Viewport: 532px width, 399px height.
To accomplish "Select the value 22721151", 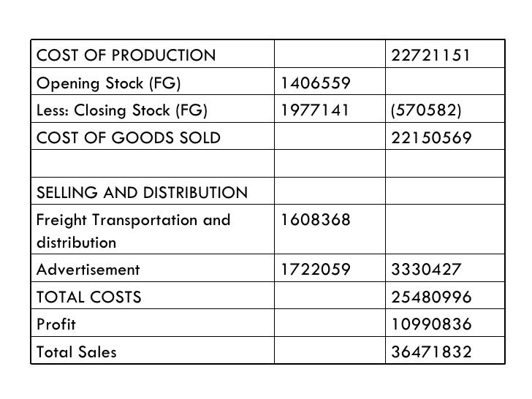I will click(x=431, y=56).
